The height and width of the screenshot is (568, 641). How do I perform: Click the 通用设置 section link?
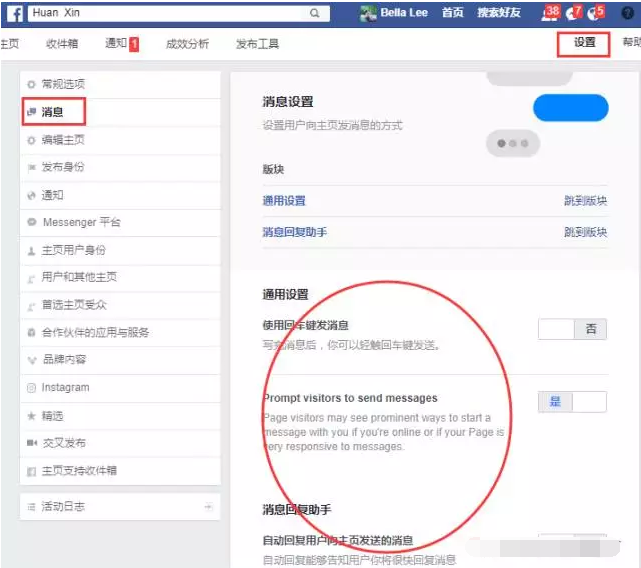click(284, 201)
